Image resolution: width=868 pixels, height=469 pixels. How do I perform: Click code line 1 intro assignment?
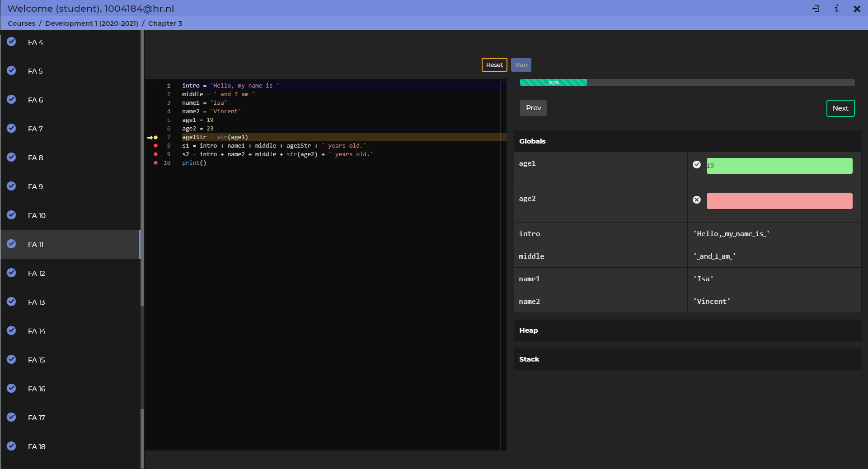(230, 86)
